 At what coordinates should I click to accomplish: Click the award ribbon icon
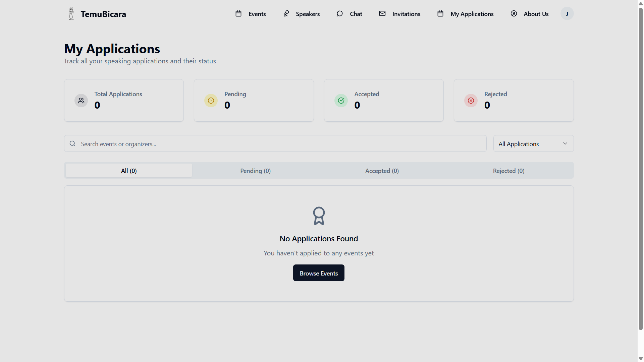pos(319,216)
